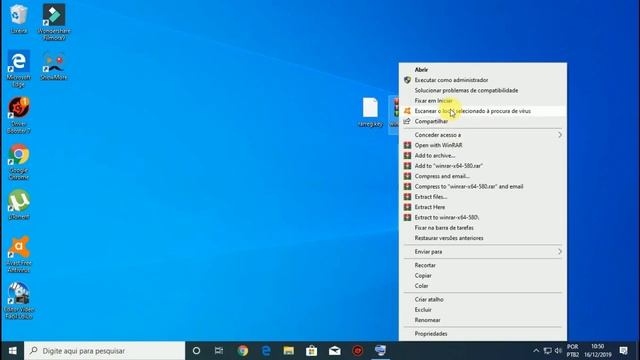
Task: Open the Mail app from taskbar
Action: point(335,351)
